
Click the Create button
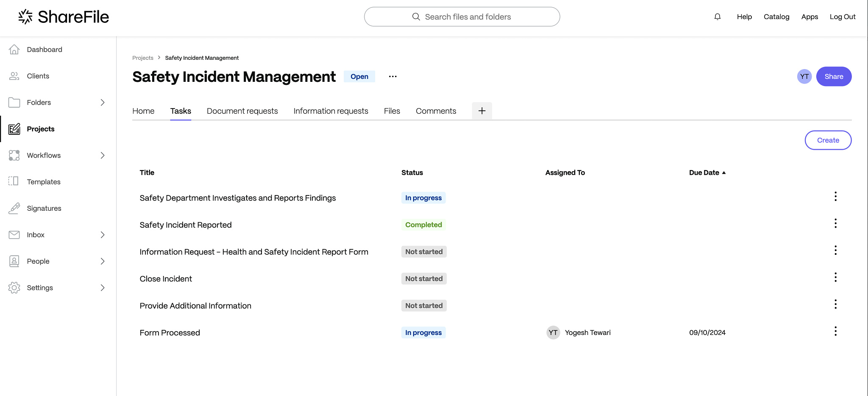(828, 140)
